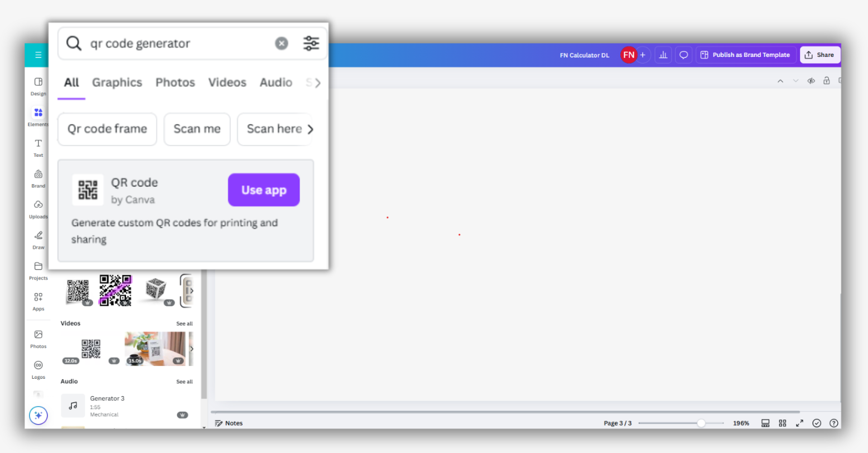The image size is (868, 453).
Task: Select the Draw sidebar tool
Action: coord(38,239)
